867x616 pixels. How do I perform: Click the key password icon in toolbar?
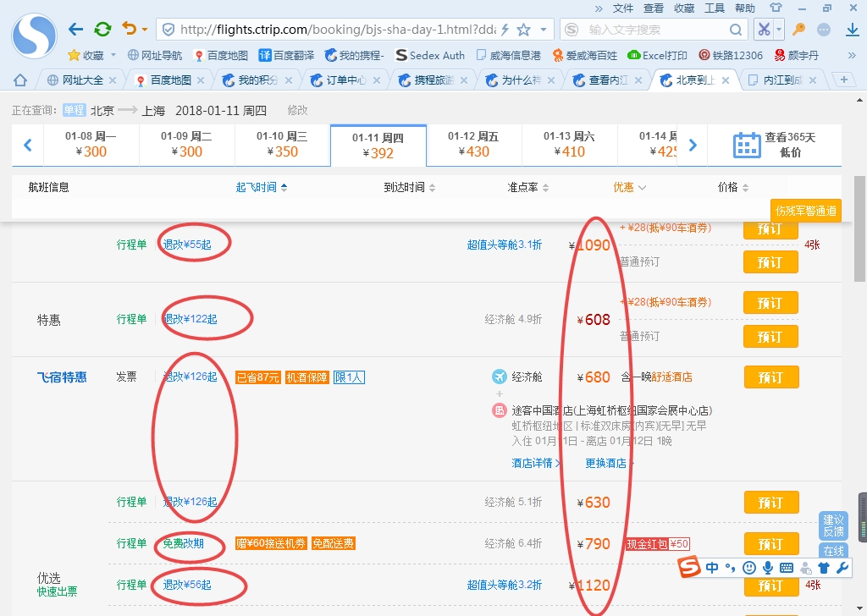[798, 30]
